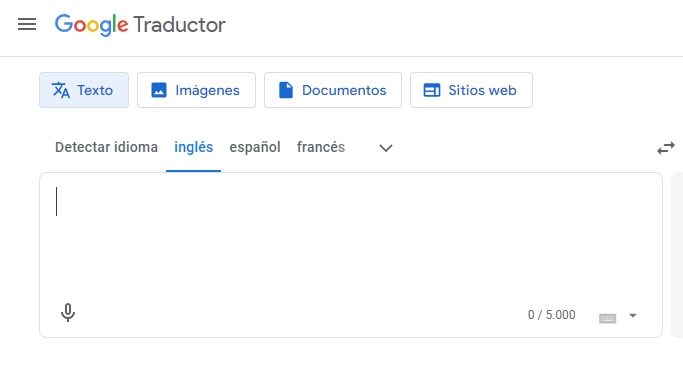Click the web page icon on Sitios web
This screenshot has height=391, width=683.
[432, 90]
